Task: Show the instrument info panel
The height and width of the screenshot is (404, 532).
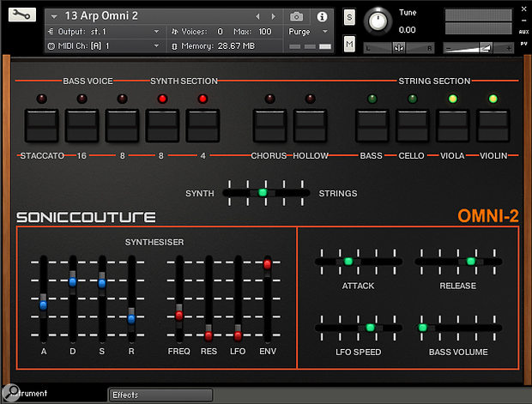Action: pos(322,16)
